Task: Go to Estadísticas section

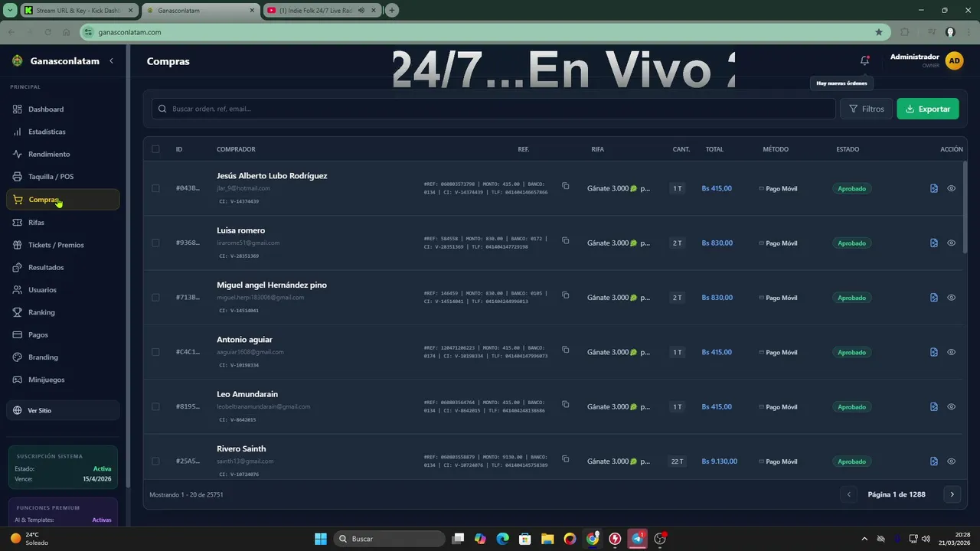Action: pos(63,132)
